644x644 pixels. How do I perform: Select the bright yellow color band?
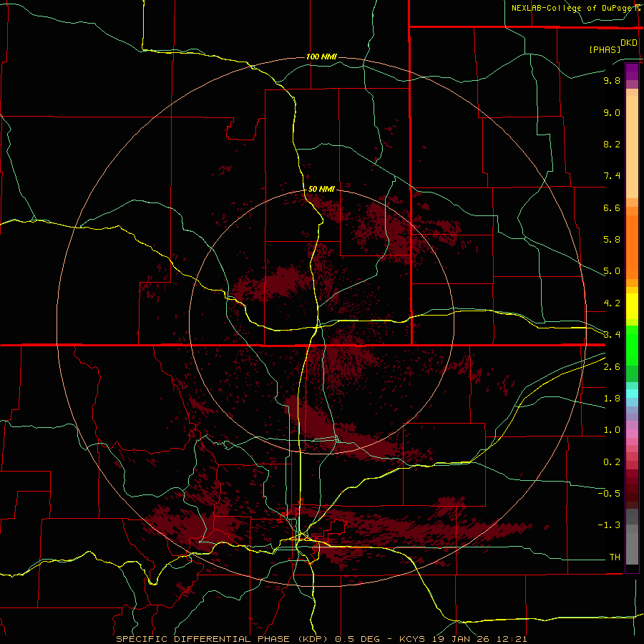[632, 306]
